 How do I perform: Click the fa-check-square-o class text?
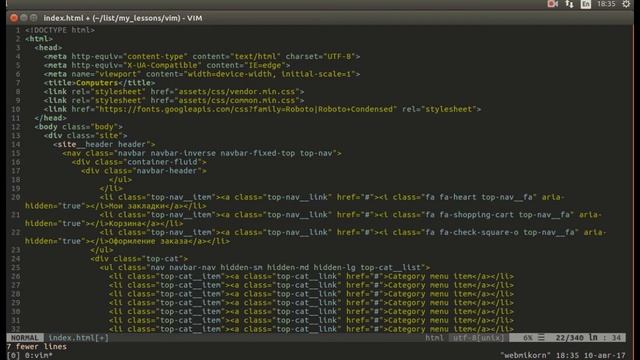point(479,232)
